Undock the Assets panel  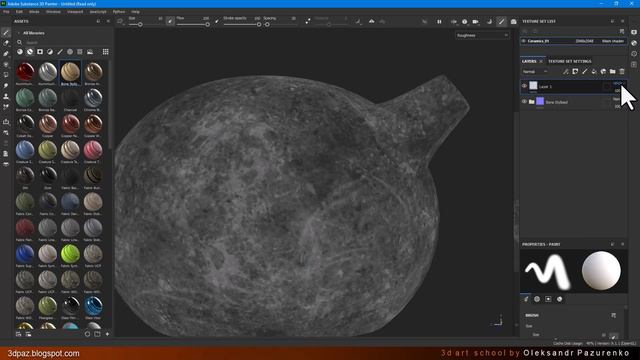(98, 21)
